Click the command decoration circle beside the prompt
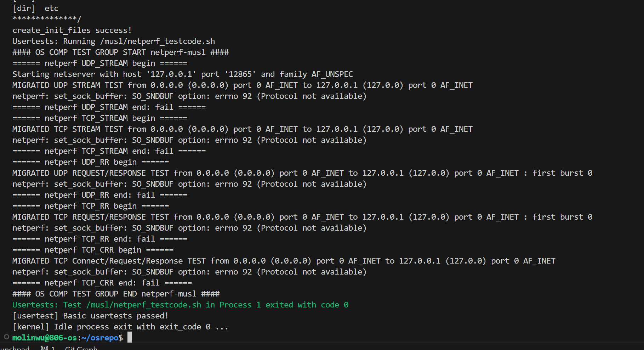644x350 pixels. (x=6, y=337)
